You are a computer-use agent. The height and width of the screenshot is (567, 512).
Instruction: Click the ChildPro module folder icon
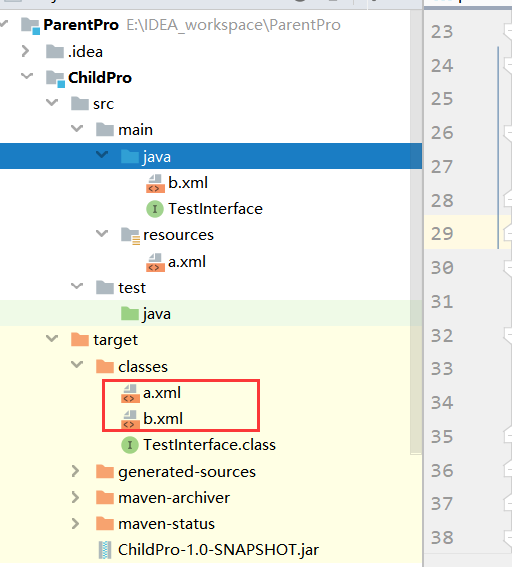[x=55, y=78]
